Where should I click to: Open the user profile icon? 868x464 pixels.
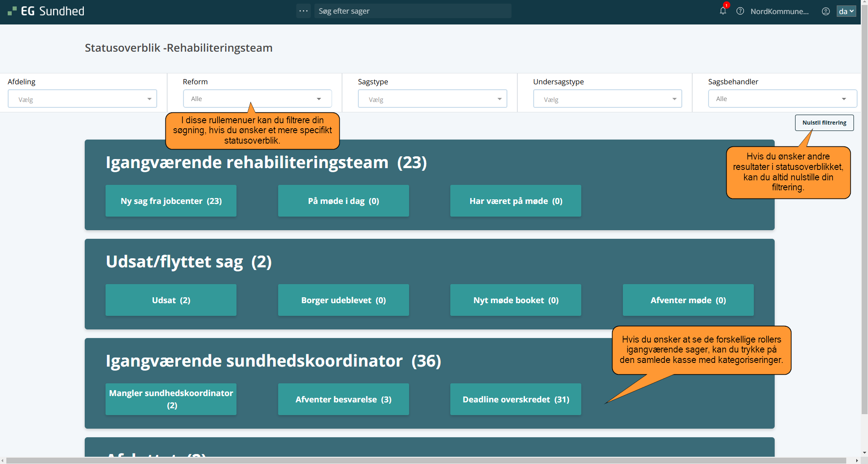826,11
